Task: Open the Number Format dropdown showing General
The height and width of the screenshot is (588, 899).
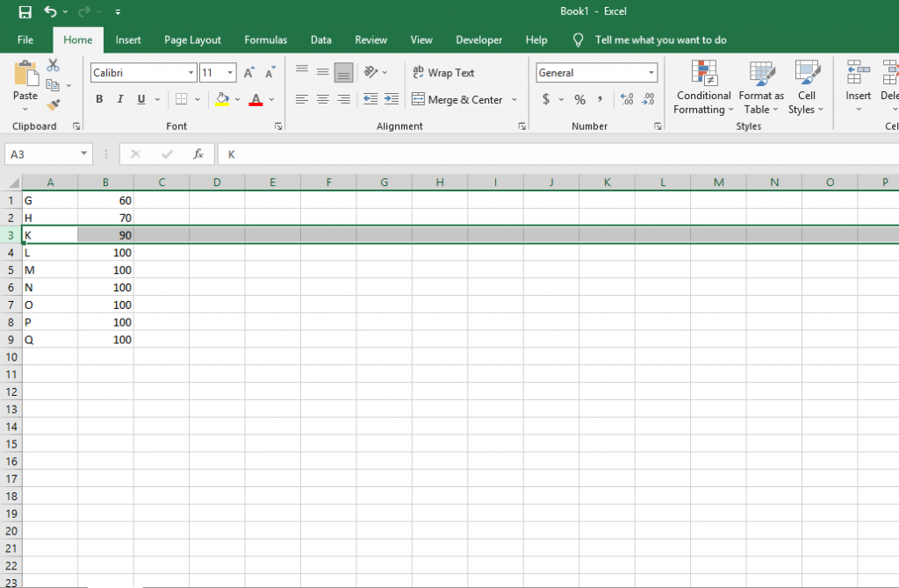Action: [595, 72]
